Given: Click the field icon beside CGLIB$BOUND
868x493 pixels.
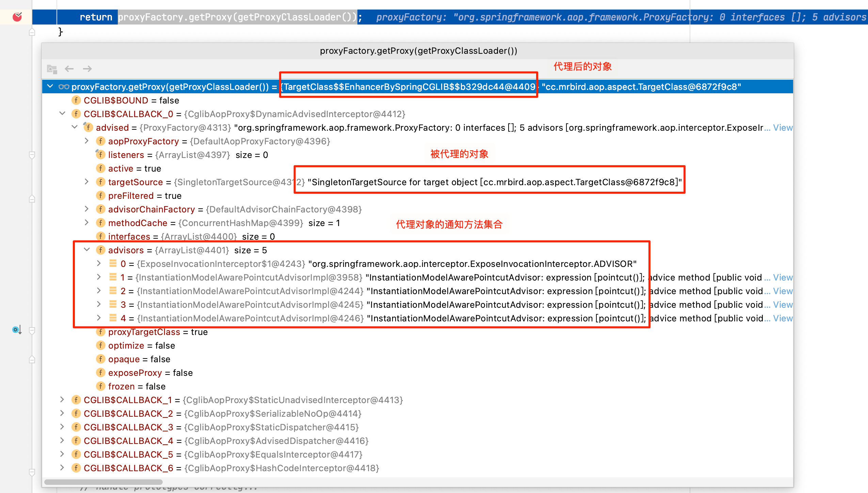Looking at the screenshot, I should 76,100.
